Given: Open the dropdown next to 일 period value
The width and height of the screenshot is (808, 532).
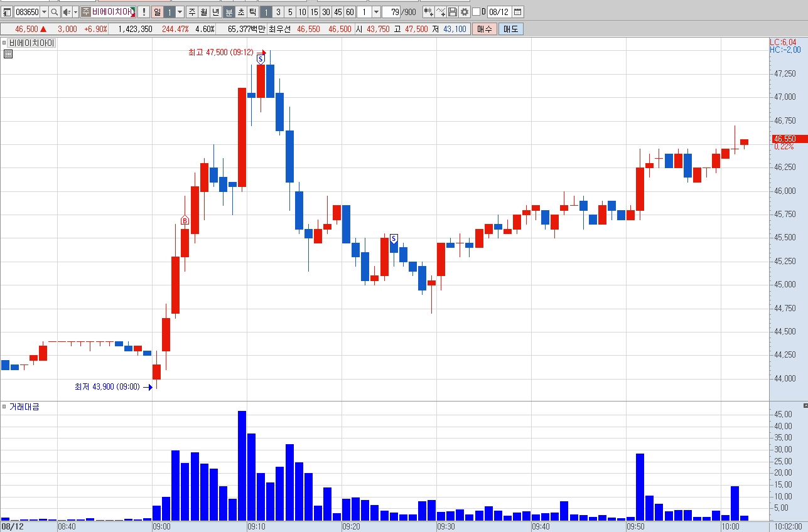Looking at the screenshot, I should pyautogui.click(x=180, y=12).
